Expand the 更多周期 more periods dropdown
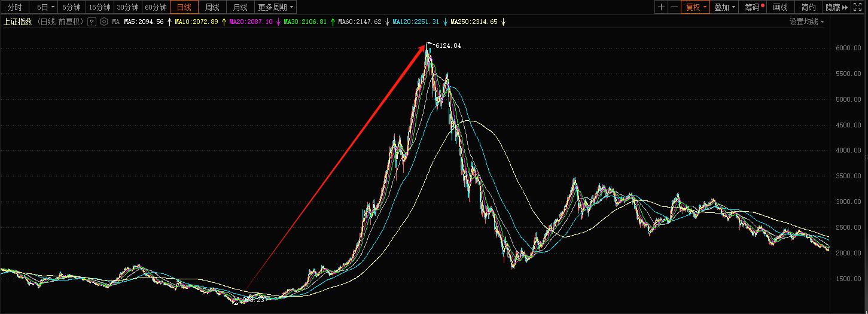The width and height of the screenshot is (868, 314). click(276, 7)
